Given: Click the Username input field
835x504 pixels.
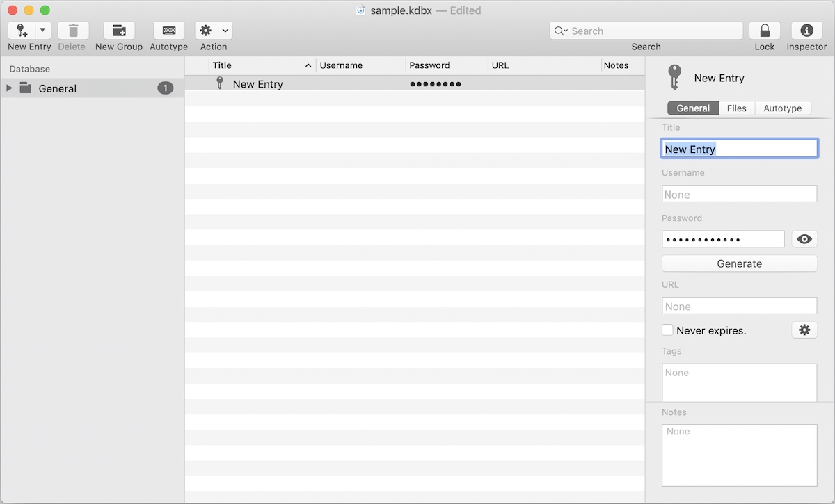Looking at the screenshot, I should pyautogui.click(x=739, y=195).
